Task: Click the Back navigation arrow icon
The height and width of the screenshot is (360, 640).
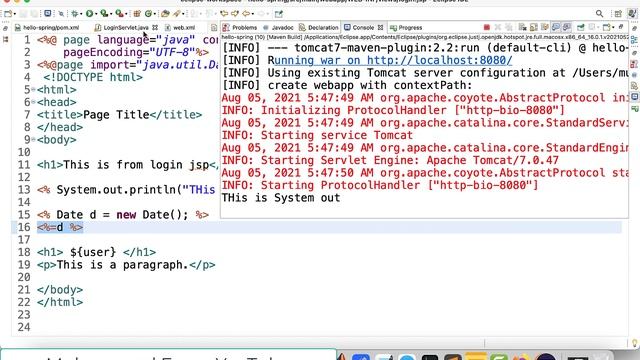Action: [246, 13]
